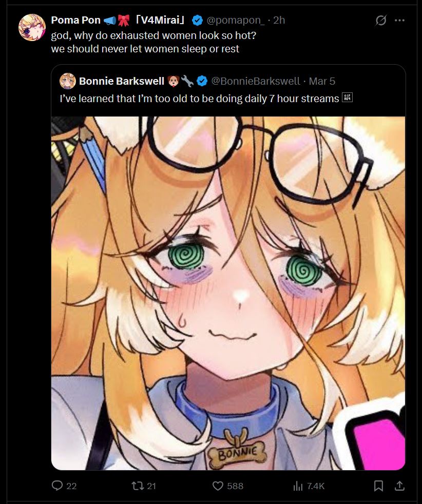422x504 pixels.
Task: Bookmark this post
Action: point(378,486)
